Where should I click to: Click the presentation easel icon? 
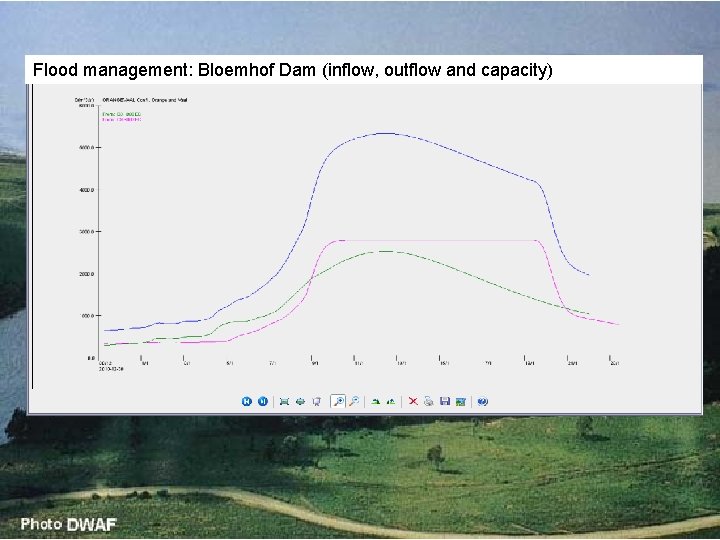(x=316, y=402)
